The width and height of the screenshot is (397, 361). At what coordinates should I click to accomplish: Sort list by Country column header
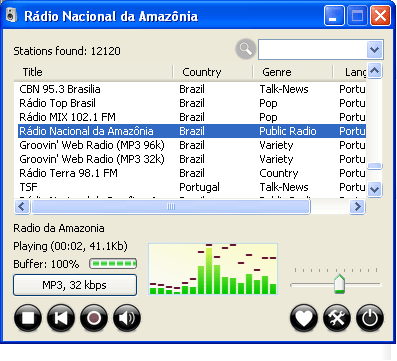click(x=213, y=72)
